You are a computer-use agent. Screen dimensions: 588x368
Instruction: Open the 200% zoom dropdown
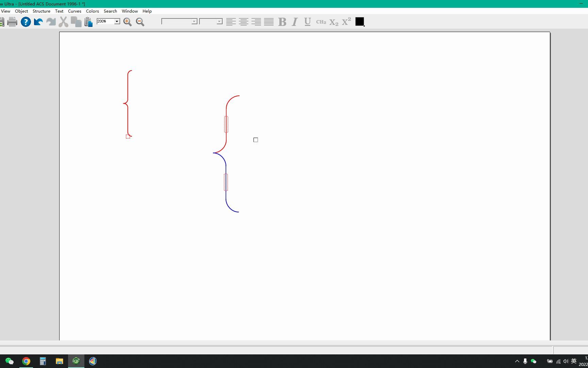click(x=117, y=21)
